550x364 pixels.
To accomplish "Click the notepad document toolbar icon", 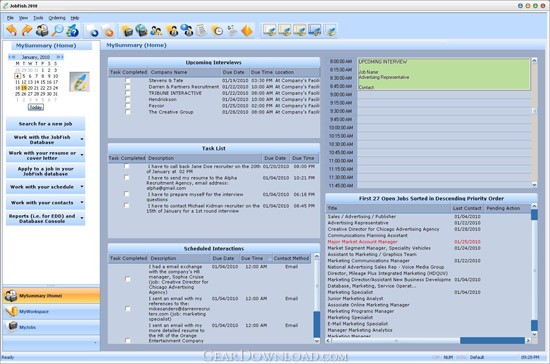I will [202, 31].
